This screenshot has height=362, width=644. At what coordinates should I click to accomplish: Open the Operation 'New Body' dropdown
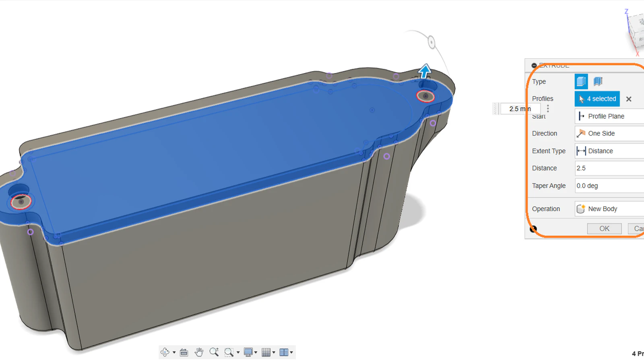pyautogui.click(x=609, y=209)
